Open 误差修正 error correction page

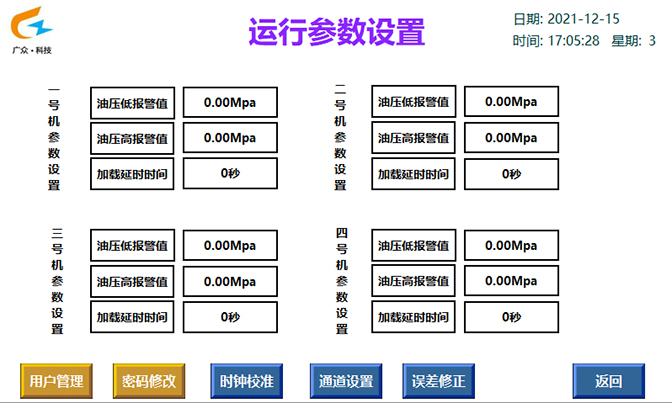click(439, 381)
